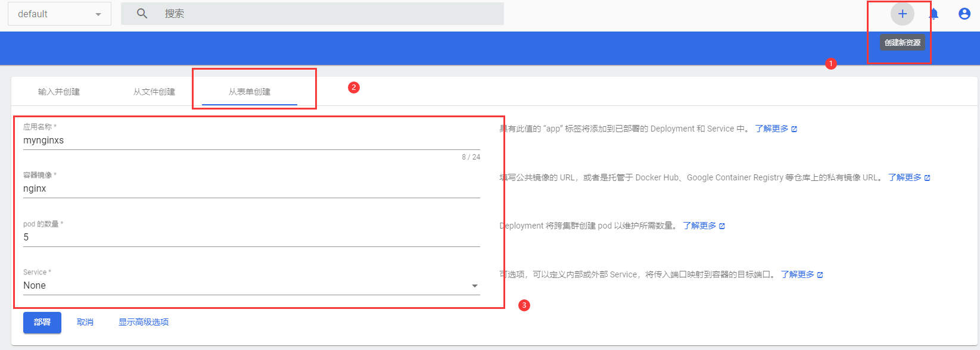
Task: Open the user account icon
Action: coord(964,14)
